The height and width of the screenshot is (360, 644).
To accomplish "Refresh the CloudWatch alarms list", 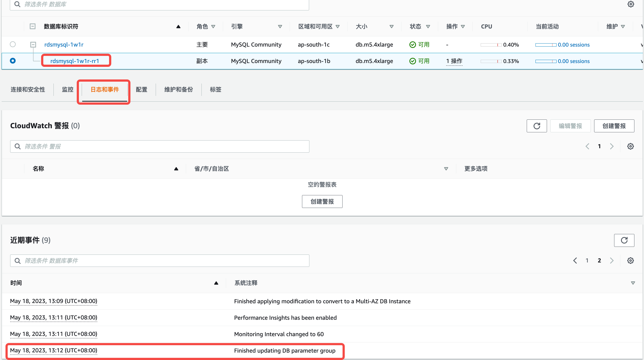I will click(537, 126).
